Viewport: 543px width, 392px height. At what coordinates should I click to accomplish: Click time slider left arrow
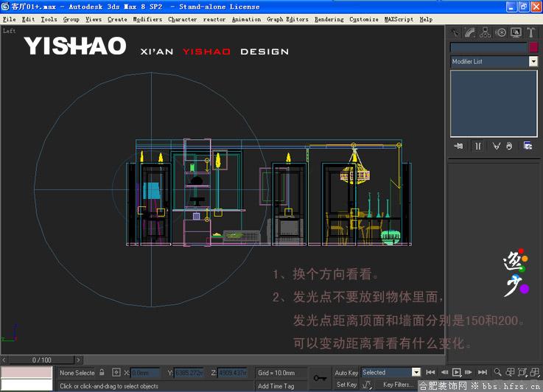tap(4, 360)
